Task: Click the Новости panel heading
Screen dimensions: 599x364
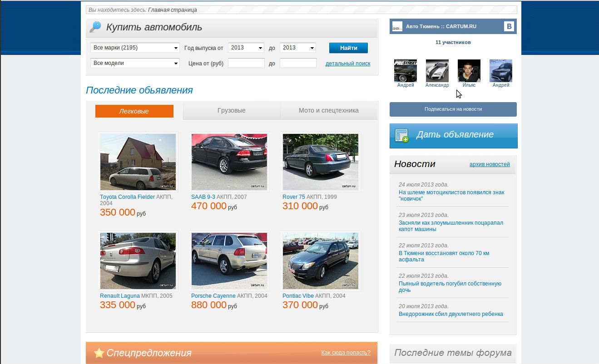Action: point(415,164)
